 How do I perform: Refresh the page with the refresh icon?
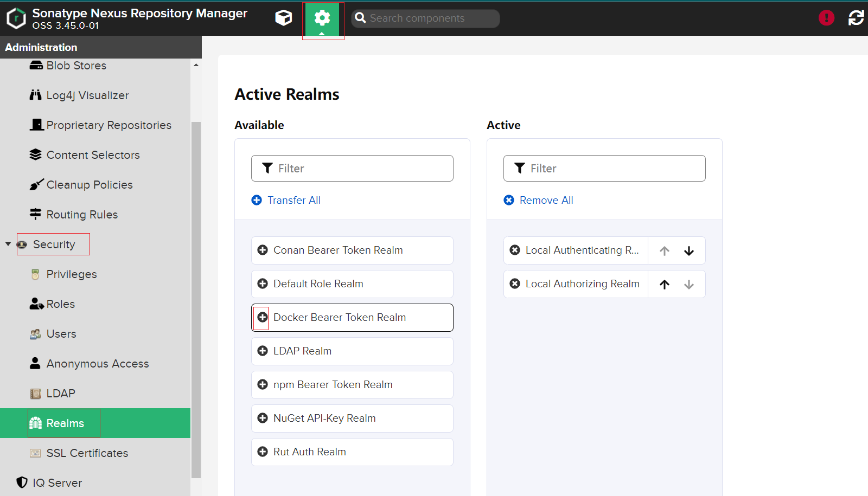856,18
